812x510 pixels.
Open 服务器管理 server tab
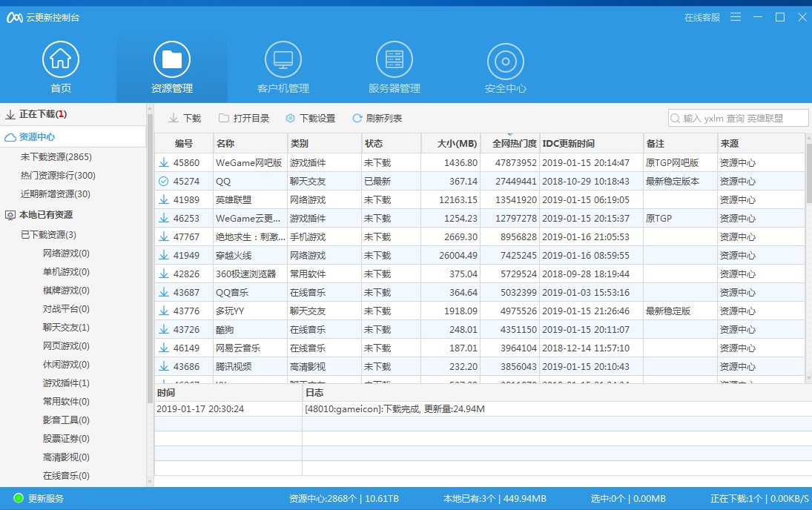pyautogui.click(x=395, y=67)
